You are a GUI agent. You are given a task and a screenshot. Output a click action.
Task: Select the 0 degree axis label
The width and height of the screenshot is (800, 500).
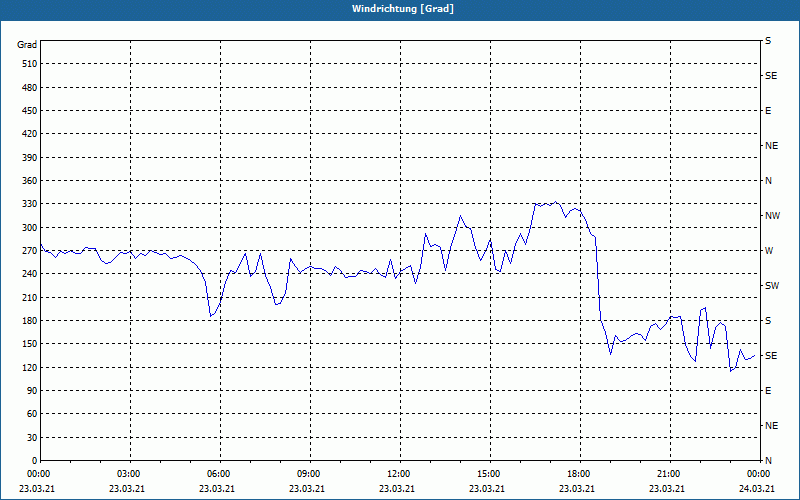(x=34, y=461)
